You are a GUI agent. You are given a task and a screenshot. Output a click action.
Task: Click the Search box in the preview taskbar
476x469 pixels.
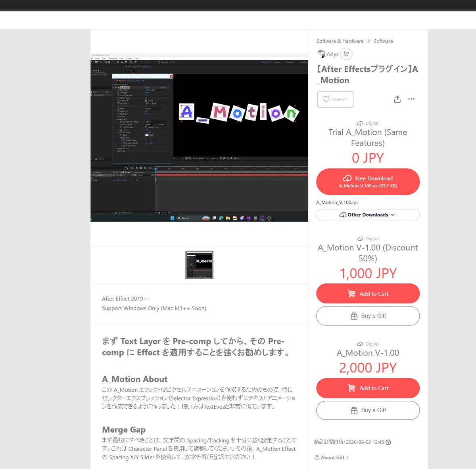click(193, 218)
